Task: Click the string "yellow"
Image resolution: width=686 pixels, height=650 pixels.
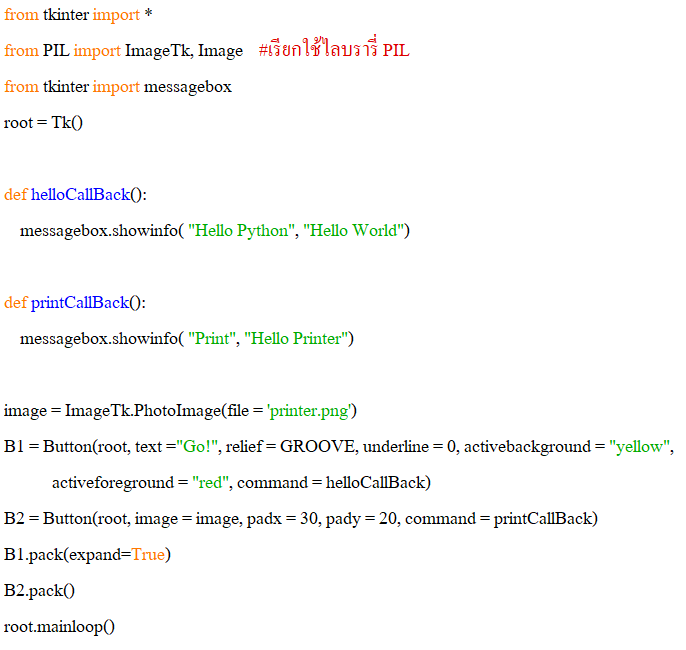Action: pyautogui.click(x=640, y=447)
